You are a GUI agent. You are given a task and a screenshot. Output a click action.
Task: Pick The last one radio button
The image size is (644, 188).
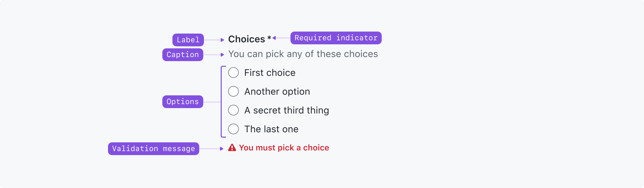pyautogui.click(x=233, y=129)
